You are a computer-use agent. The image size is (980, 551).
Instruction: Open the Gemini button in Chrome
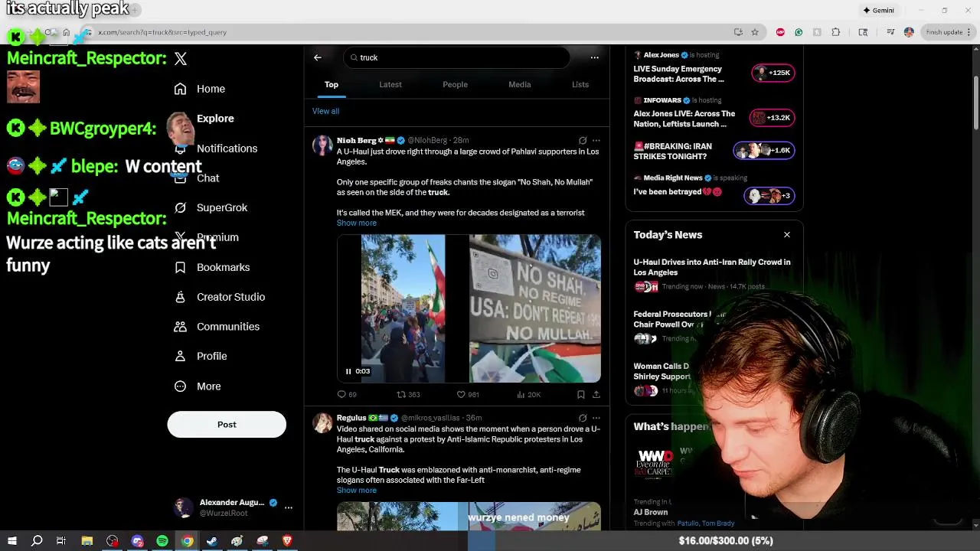pyautogui.click(x=879, y=11)
